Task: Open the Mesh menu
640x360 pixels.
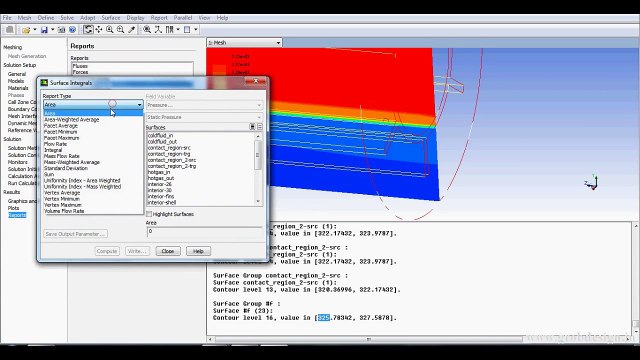Action: [24, 18]
